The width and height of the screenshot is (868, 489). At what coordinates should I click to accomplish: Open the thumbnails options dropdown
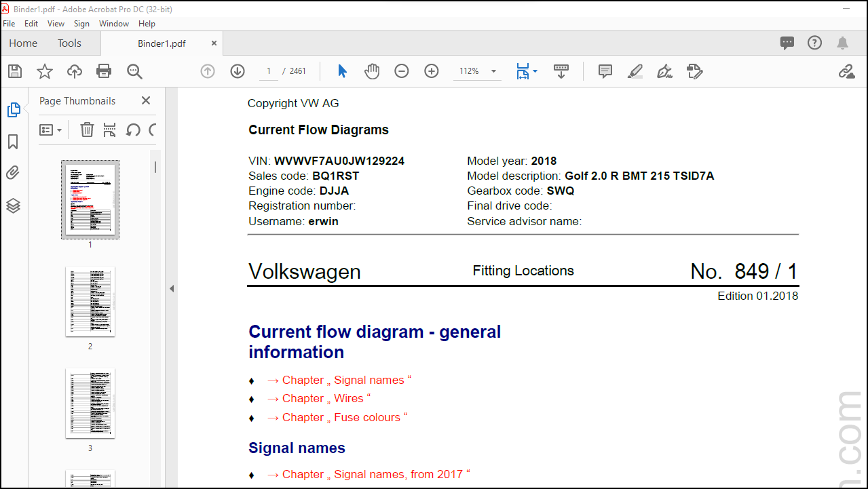pos(51,130)
